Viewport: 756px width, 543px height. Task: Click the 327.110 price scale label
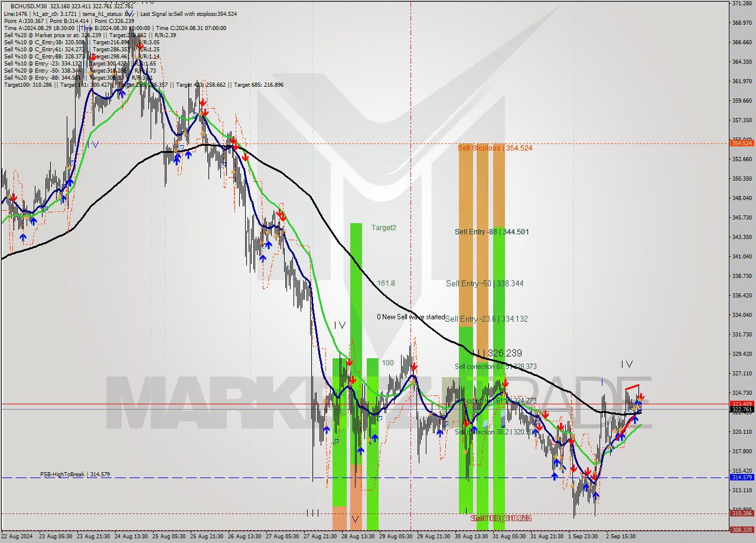pyautogui.click(x=742, y=374)
